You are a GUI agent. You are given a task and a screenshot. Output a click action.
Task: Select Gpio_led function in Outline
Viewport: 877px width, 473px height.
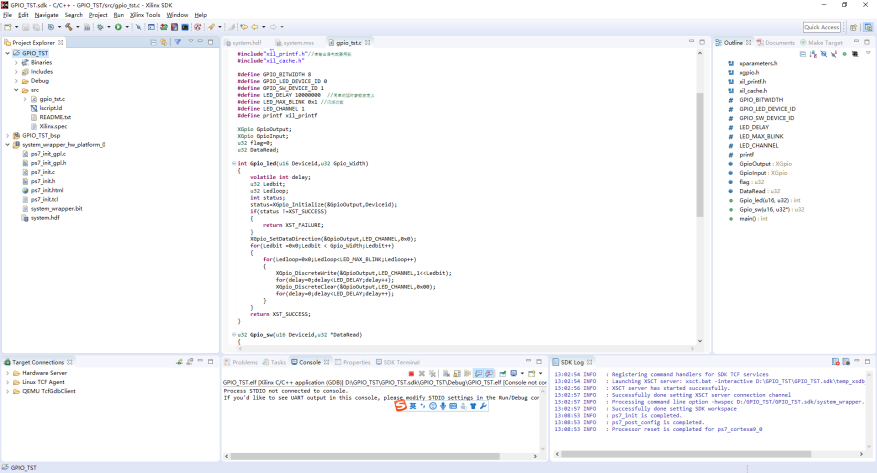[769, 200]
